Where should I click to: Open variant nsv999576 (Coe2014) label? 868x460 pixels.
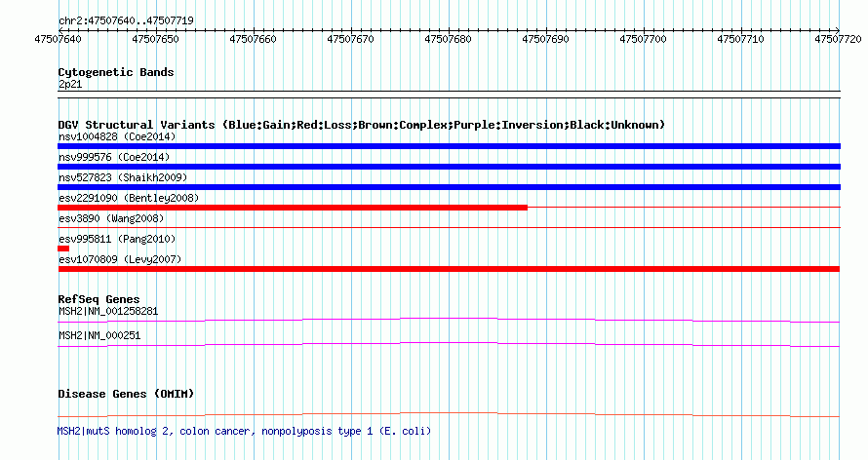pos(114,157)
